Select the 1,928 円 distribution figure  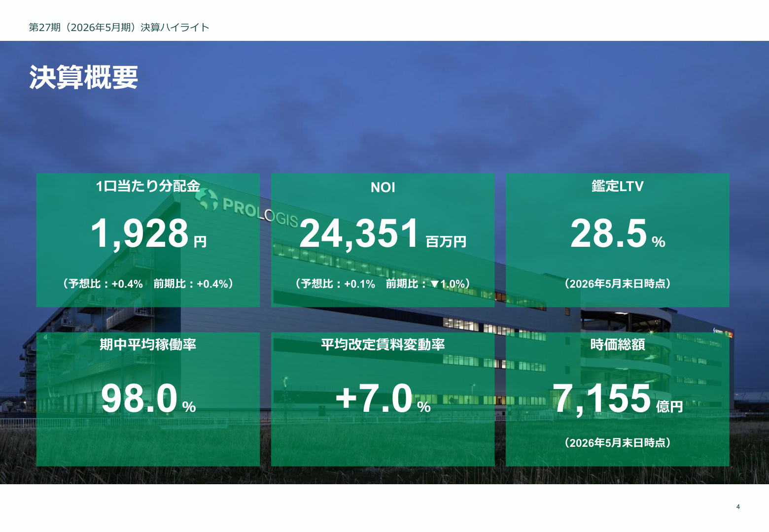point(148,233)
